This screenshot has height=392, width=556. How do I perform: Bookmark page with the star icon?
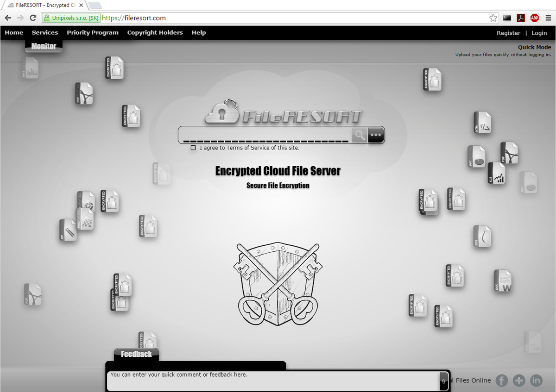[493, 18]
